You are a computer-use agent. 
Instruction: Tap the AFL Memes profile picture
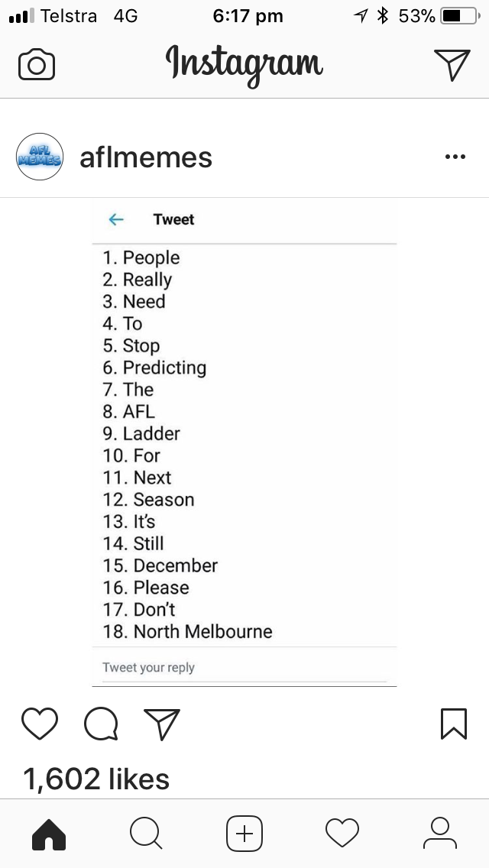pyautogui.click(x=40, y=157)
